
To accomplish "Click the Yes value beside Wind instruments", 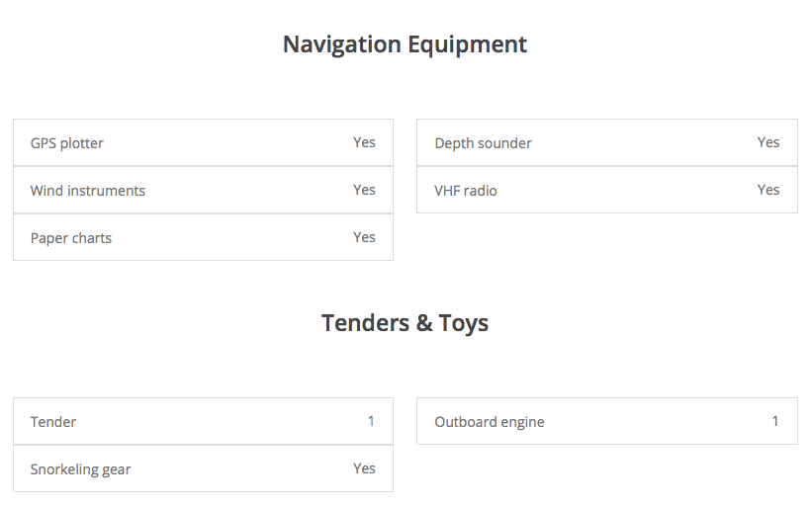I will point(364,190).
